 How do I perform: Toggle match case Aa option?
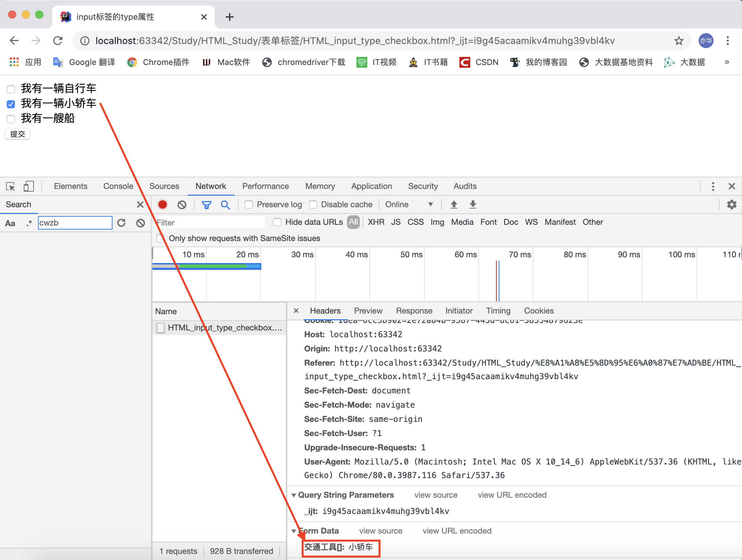[x=10, y=223]
